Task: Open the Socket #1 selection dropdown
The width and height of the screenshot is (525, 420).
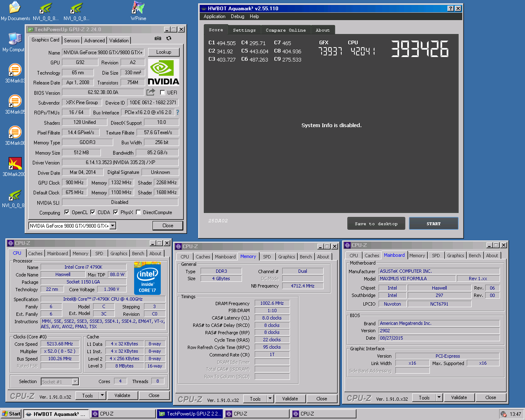Action: click(x=75, y=381)
